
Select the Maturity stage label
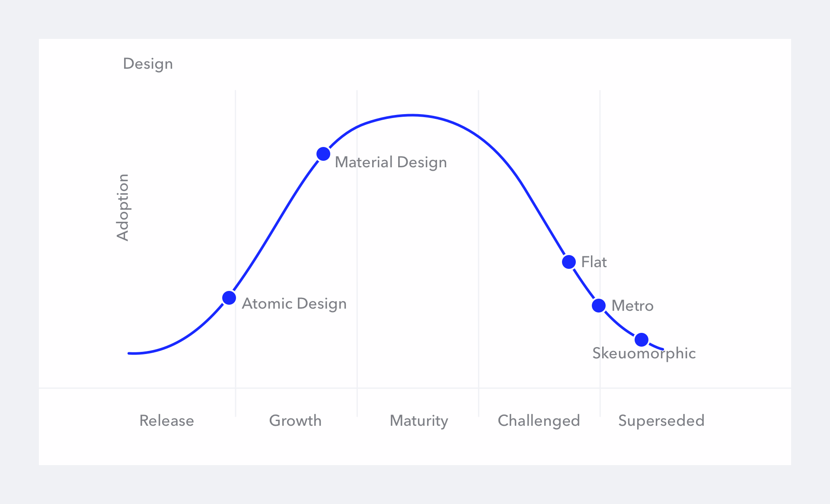tap(419, 421)
